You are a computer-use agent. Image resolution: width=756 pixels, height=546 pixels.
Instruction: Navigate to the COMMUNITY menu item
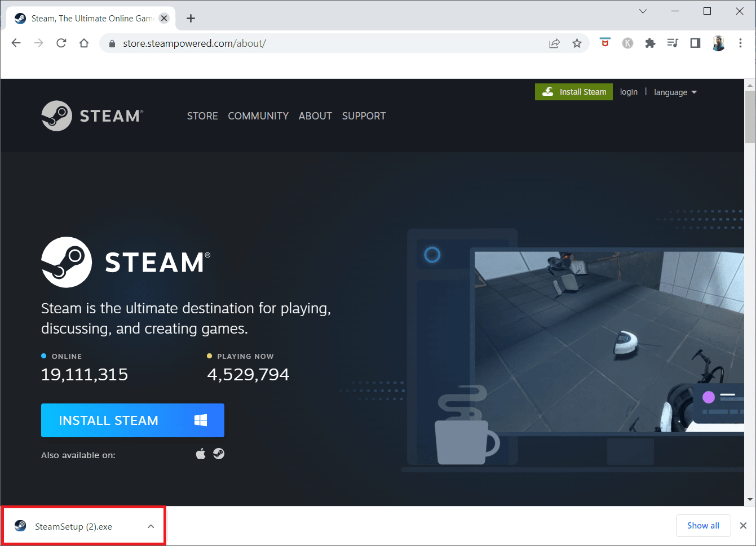point(258,116)
